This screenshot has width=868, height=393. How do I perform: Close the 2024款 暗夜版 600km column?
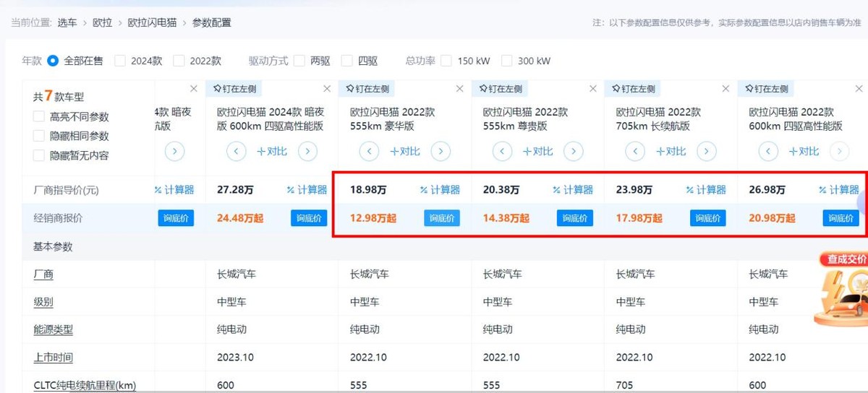[326, 89]
